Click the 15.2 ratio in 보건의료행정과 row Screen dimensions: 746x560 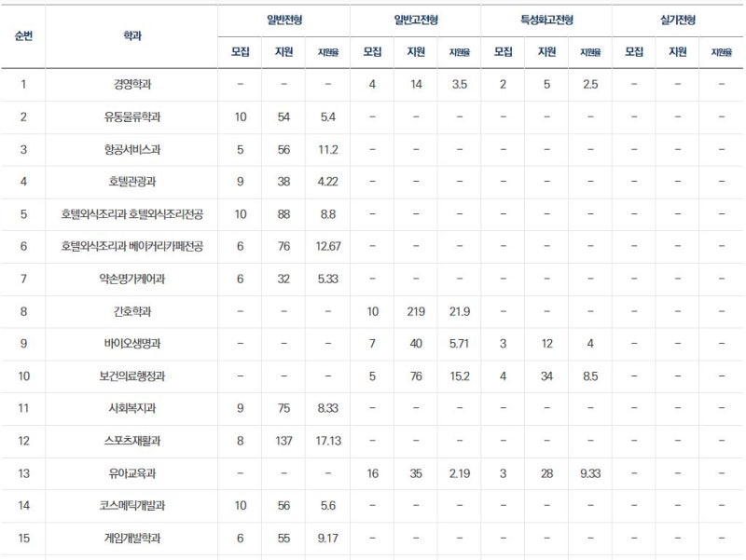click(459, 376)
